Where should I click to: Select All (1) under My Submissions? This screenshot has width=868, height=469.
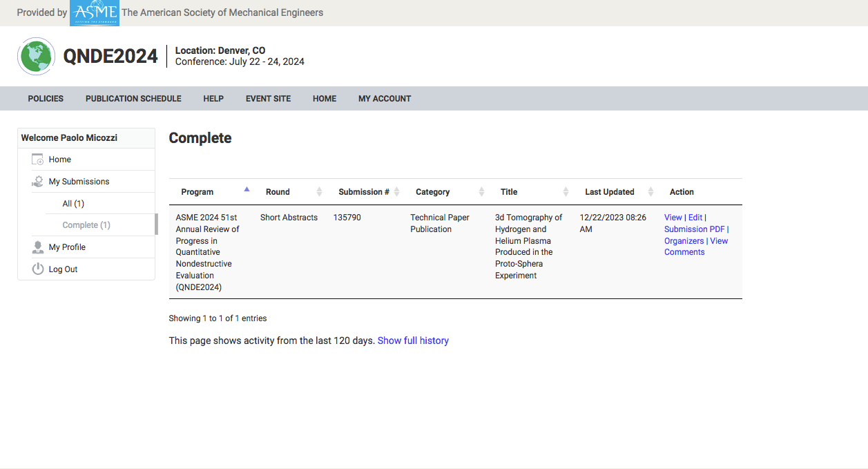[x=73, y=204]
